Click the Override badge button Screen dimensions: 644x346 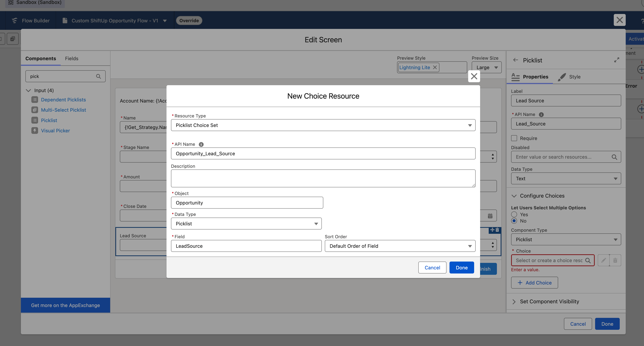[x=189, y=21]
